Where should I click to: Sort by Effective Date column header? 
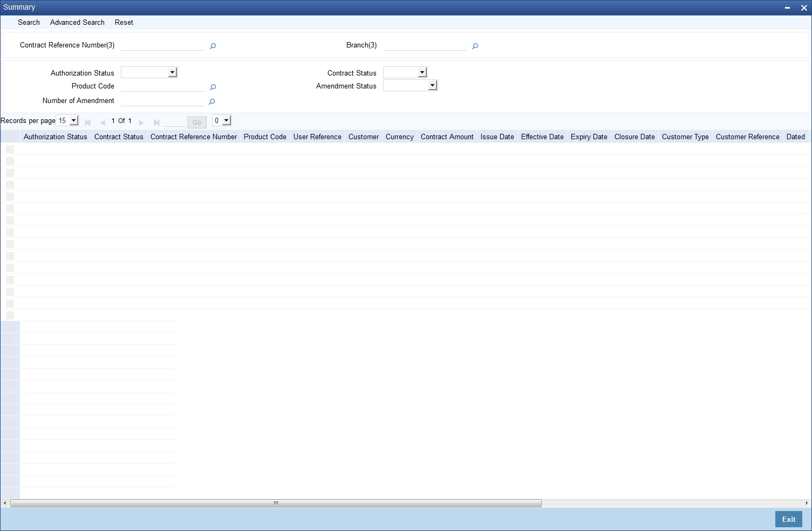[542, 137]
